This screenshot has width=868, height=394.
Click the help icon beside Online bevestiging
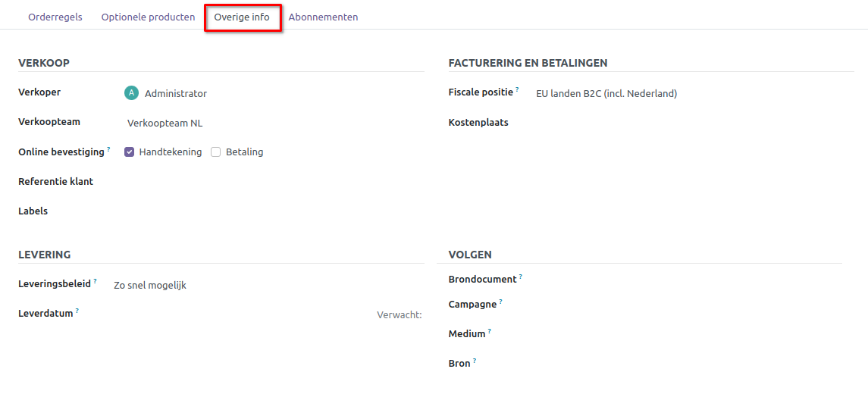click(x=108, y=149)
